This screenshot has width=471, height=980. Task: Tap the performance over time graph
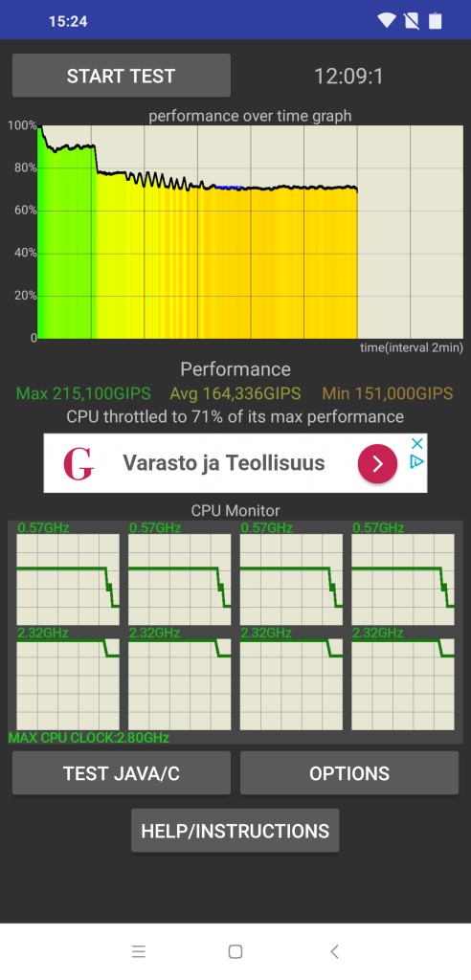[x=250, y=232]
